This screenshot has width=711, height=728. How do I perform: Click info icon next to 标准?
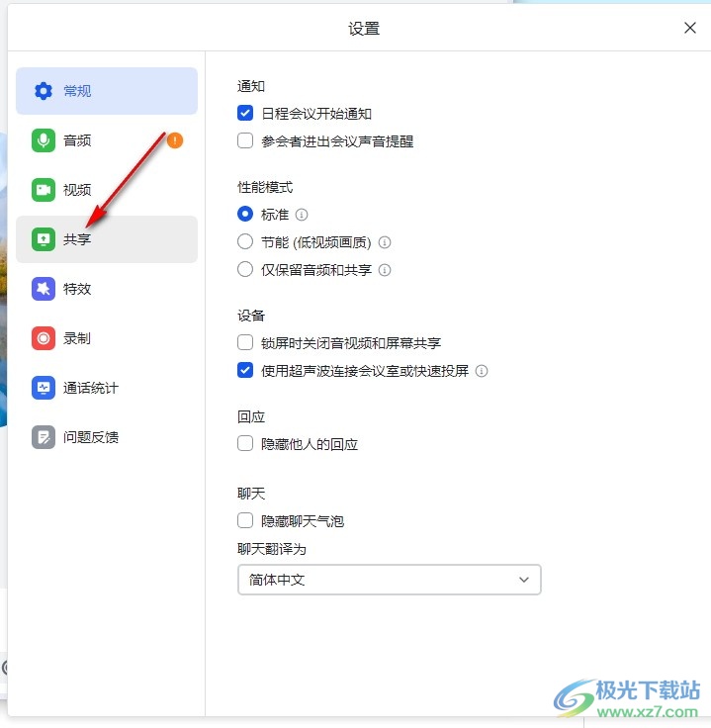(302, 215)
